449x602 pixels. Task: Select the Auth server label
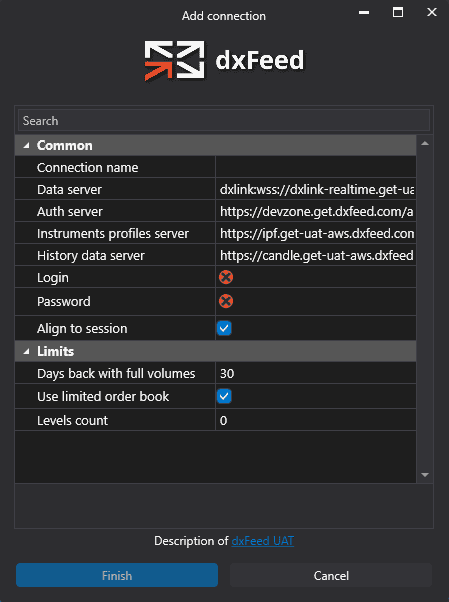70,211
